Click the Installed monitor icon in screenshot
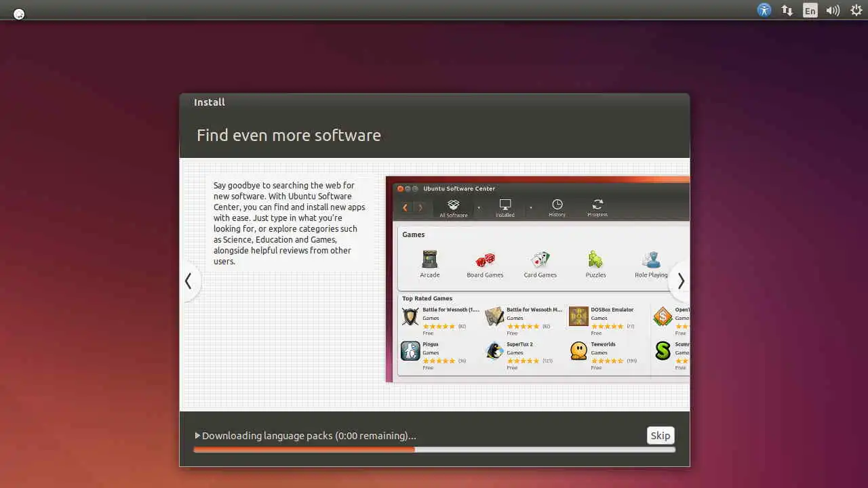The width and height of the screenshot is (868, 488). pos(505,205)
